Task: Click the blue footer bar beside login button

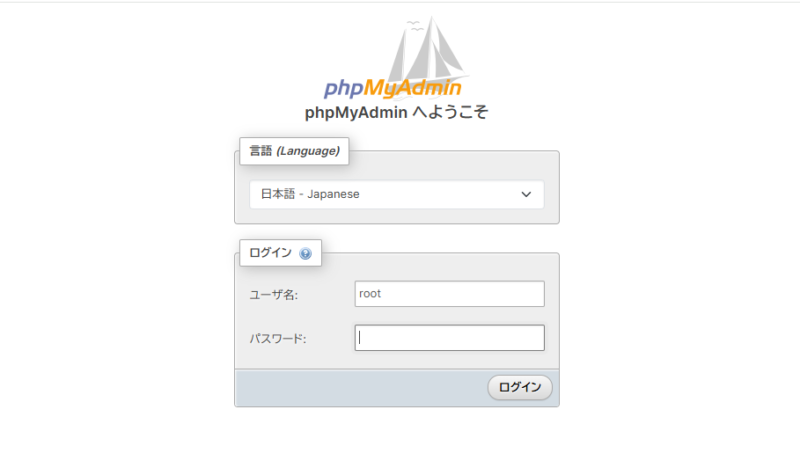Action: 361,388
